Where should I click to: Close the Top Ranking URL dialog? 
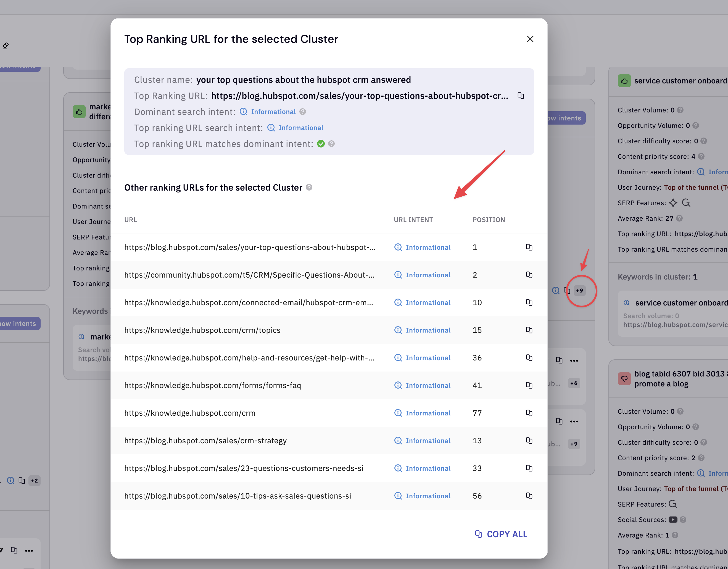pos(530,39)
